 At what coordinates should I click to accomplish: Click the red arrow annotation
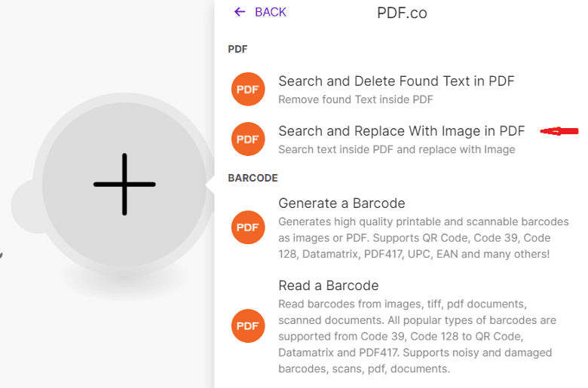(559, 131)
